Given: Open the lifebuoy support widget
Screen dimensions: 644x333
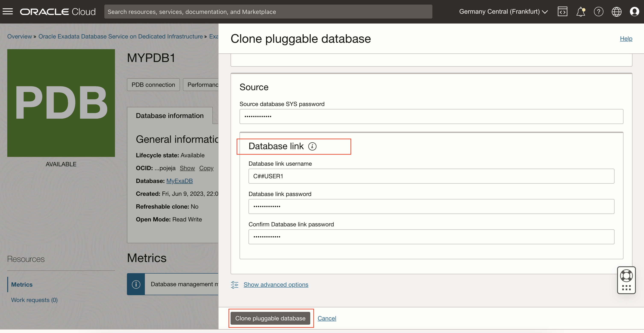Looking at the screenshot, I should [626, 276].
